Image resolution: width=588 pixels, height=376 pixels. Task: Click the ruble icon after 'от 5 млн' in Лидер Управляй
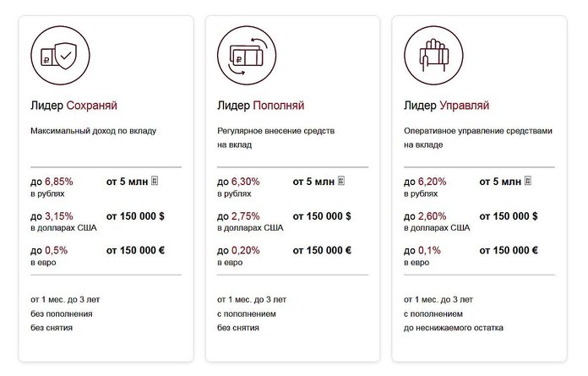coord(528,181)
